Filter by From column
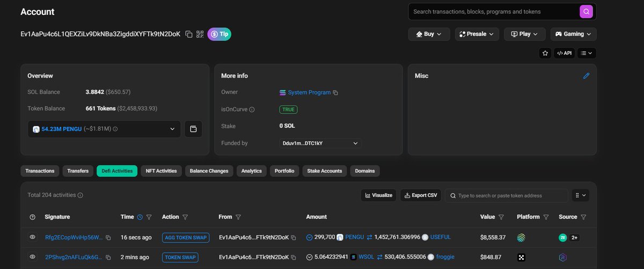Viewport: 644px width, 269px height. pos(238,217)
